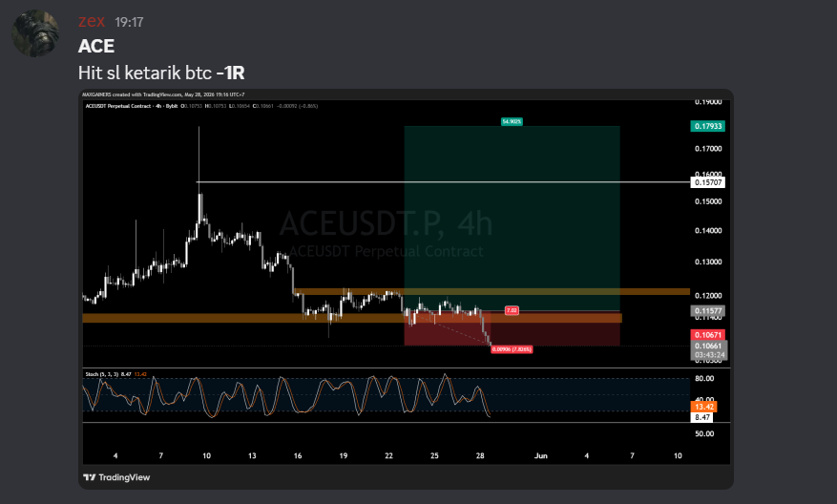Click the Jun label on time axis
Screen dimensions: 837x504
pos(541,455)
